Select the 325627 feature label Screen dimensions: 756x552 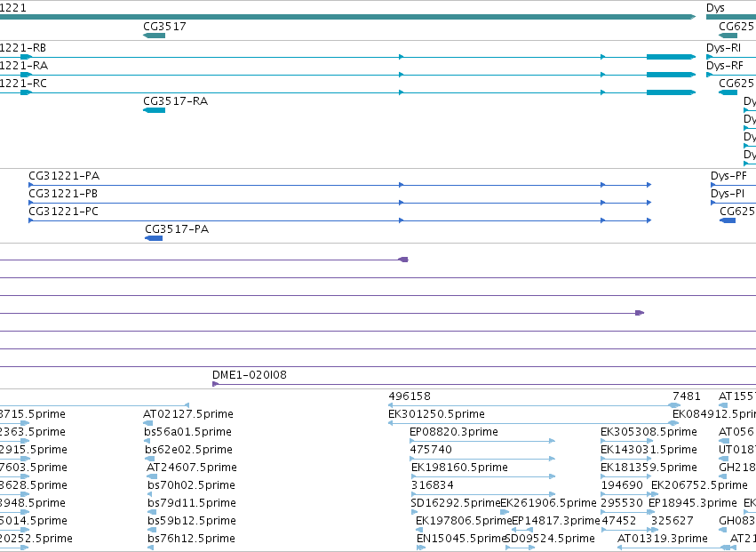click(672, 521)
